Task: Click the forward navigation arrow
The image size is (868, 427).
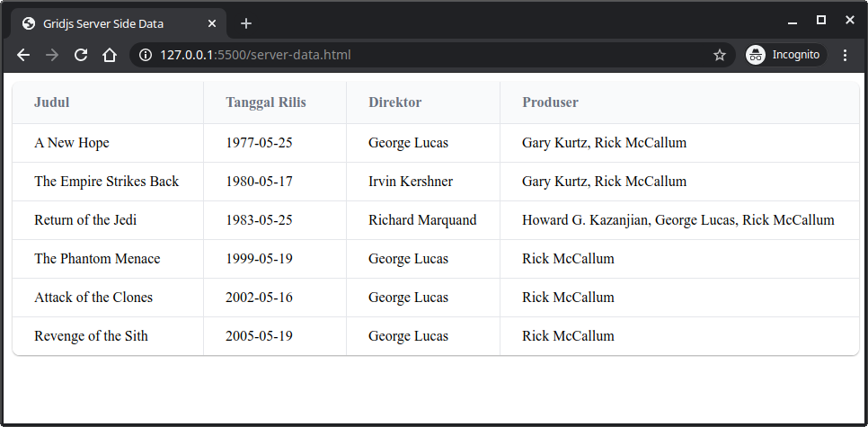Action: (x=52, y=55)
